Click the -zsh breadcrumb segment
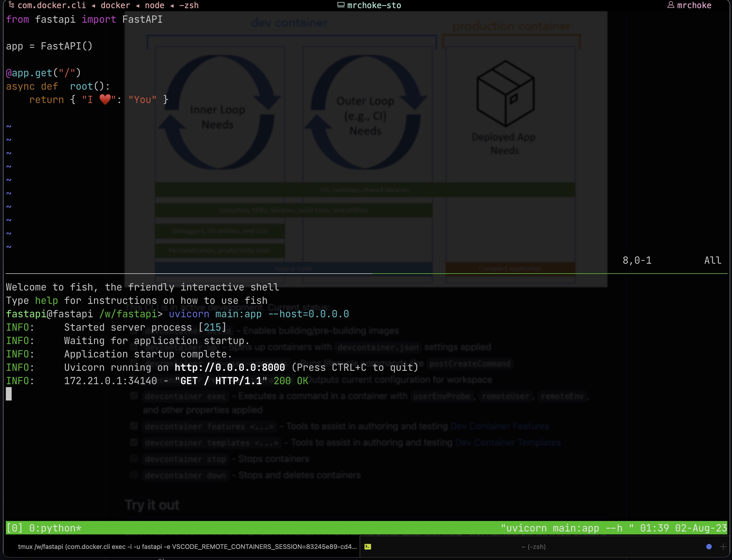The height and width of the screenshot is (560, 732). pos(189,5)
